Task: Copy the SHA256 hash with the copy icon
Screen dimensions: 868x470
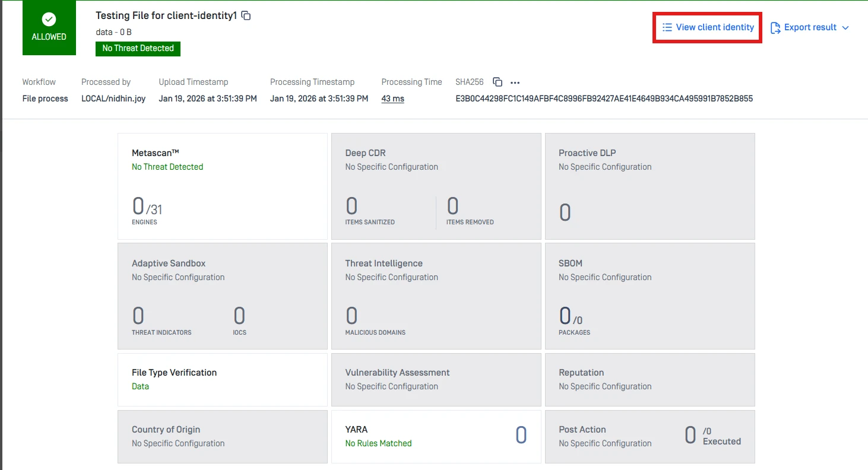Action: point(498,82)
